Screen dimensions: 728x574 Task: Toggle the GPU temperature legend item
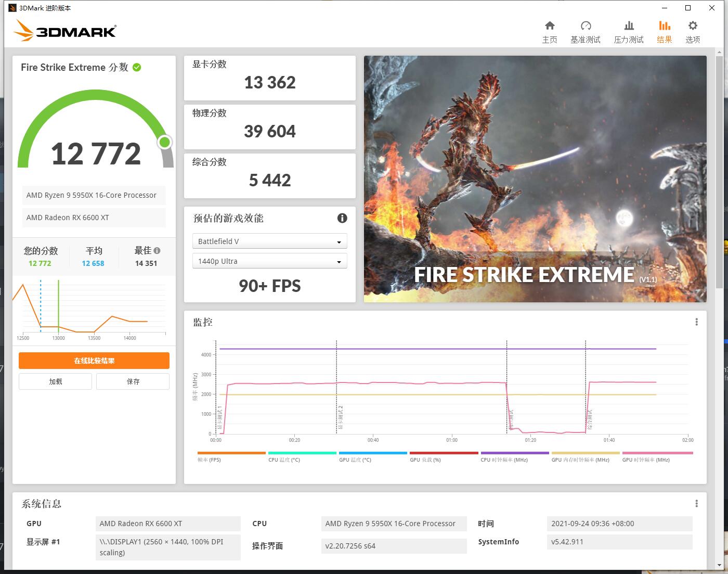pyautogui.click(x=373, y=457)
